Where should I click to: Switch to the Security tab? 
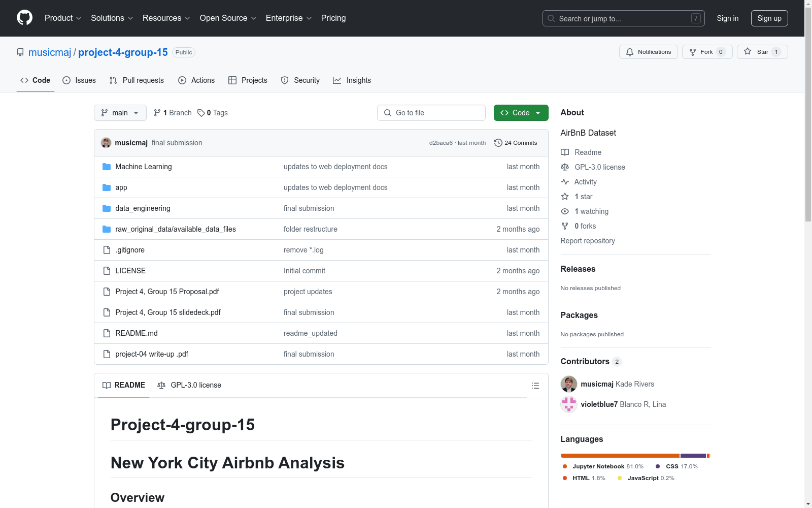[x=300, y=80]
